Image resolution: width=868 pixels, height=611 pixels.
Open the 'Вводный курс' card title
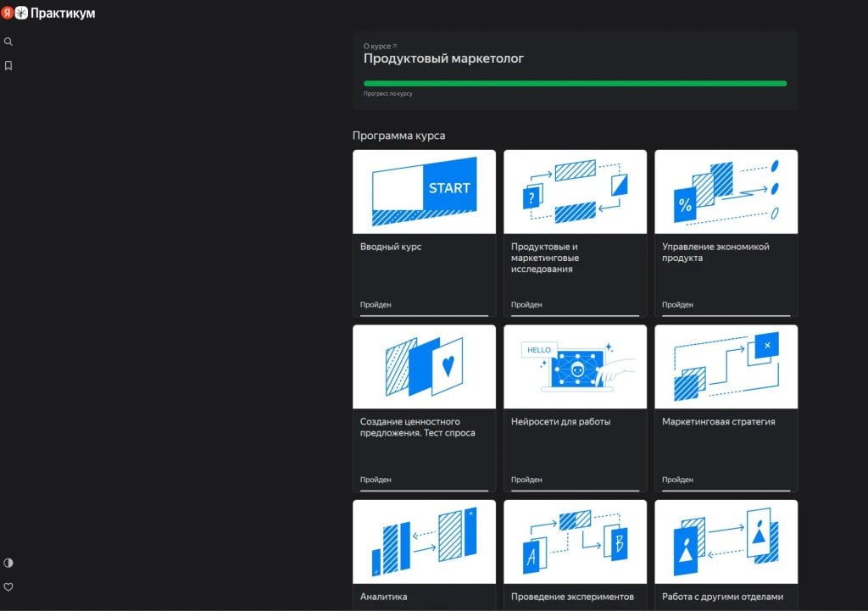pyautogui.click(x=391, y=247)
